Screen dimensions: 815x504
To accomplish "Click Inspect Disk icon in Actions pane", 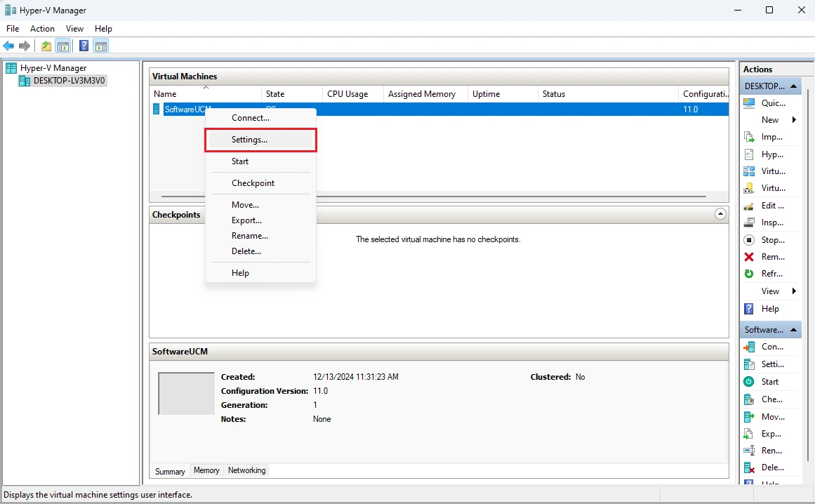I will pos(749,223).
